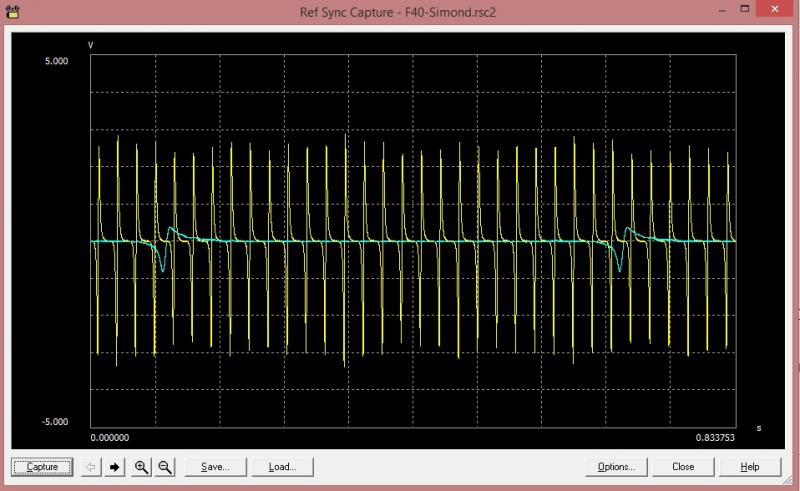Viewport: 800px width, 491px height.
Task: Open the Save... dialog
Action: tap(215, 467)
